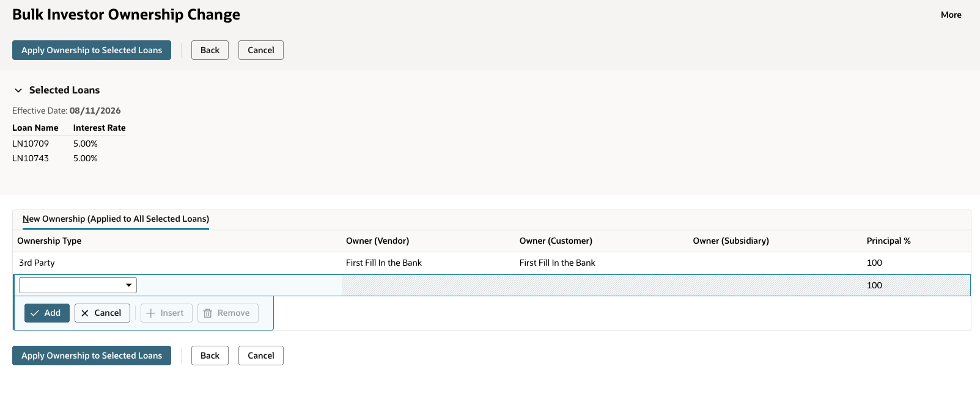Click the Owner (Customer) column header
This screenshot has width=980, height=405.
click(556, 241)
